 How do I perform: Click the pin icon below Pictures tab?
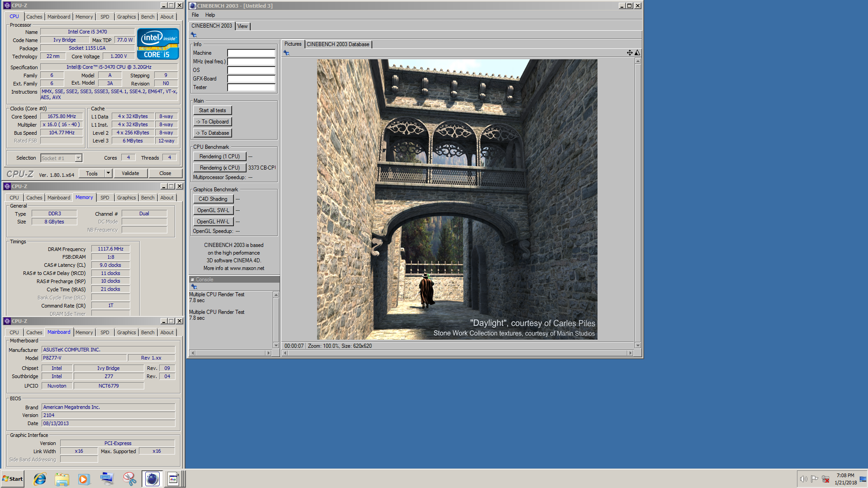286,53
